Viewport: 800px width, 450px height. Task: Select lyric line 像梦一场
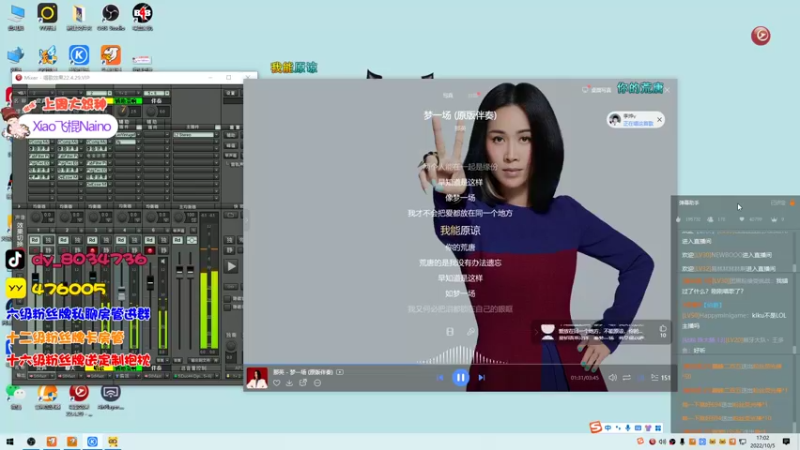460,198
